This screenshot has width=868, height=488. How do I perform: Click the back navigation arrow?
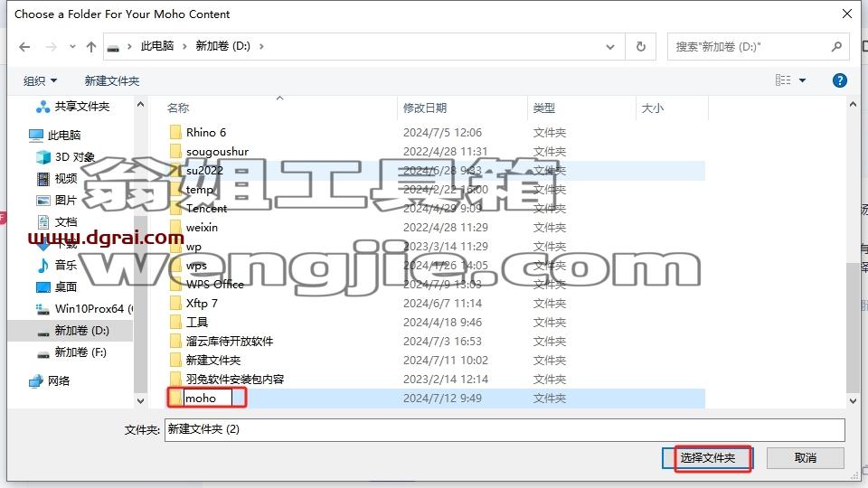click(24, 47)
